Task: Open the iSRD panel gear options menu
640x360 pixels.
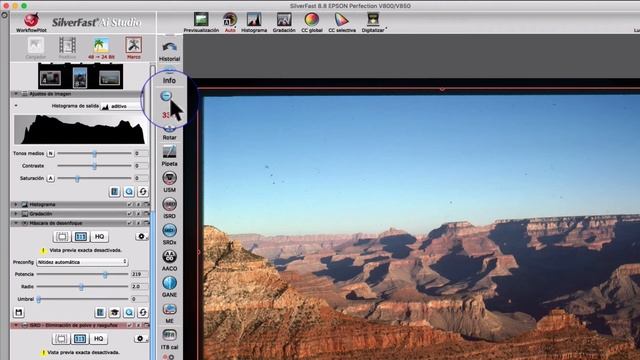Action: click(x=140, y=339)
